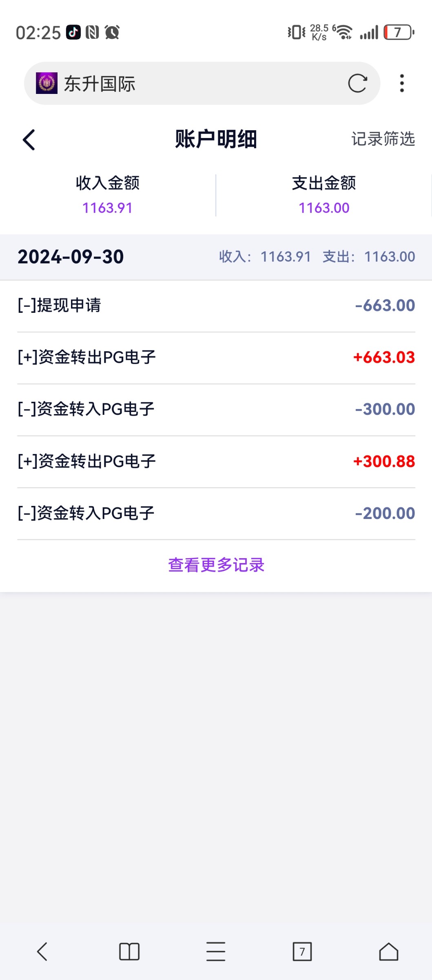432x980 pixels.
Task: Open the 记录筛选 filter
Action: point(383,139)
